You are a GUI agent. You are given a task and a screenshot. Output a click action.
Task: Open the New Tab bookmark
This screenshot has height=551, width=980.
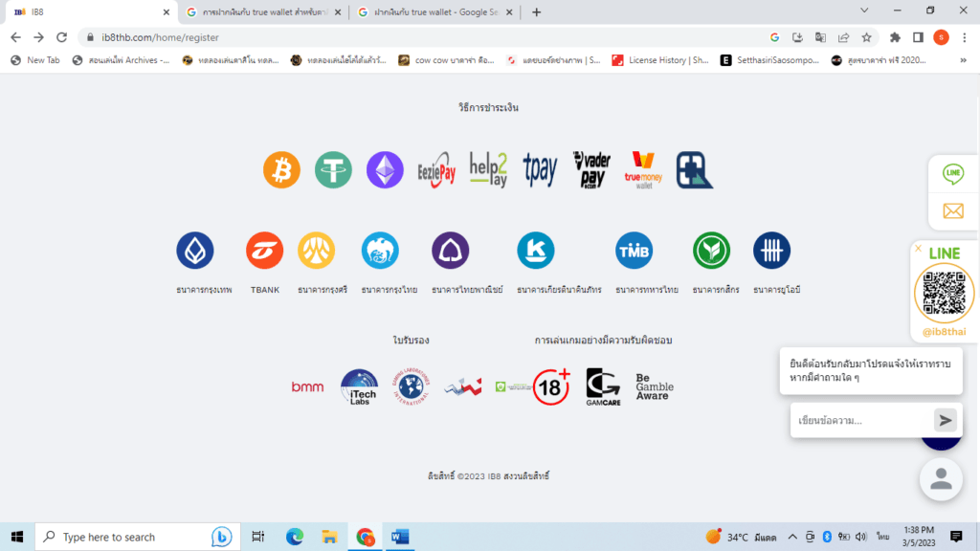coord(35,60)
